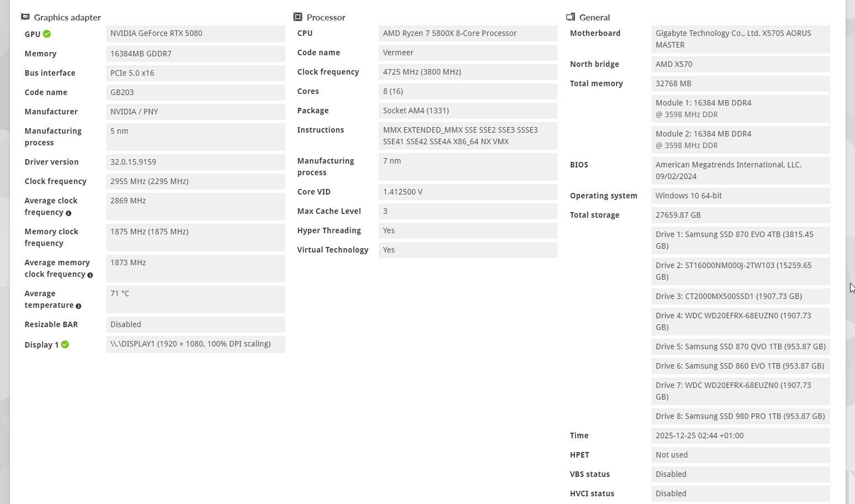This screenshot has height=504, width=855.
Task: Click the General section heading
Action: (x=594, y=17)
